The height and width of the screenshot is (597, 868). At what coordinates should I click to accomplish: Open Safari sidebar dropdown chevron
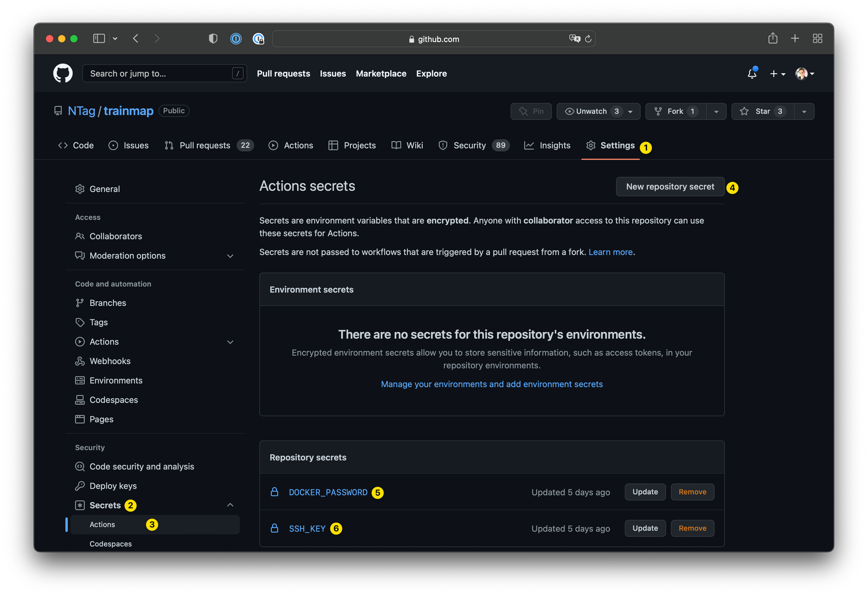[x=115, y=39]
